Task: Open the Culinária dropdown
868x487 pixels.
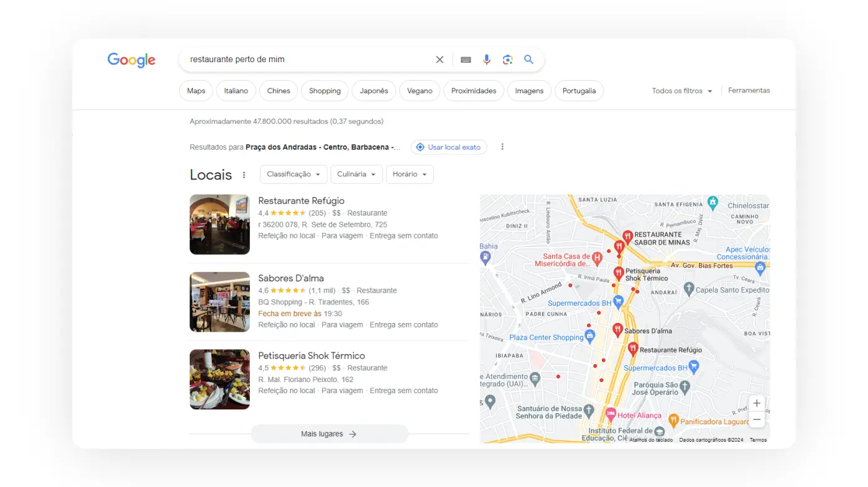Action: click(356, 175)
